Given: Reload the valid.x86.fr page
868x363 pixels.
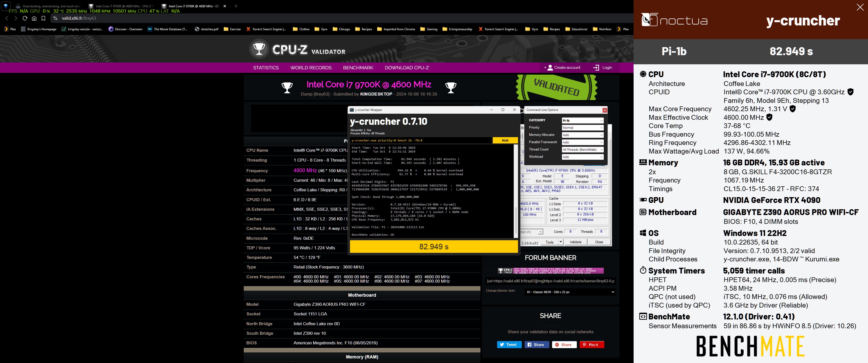Looking at the screenshot, I should coord(25,18).
